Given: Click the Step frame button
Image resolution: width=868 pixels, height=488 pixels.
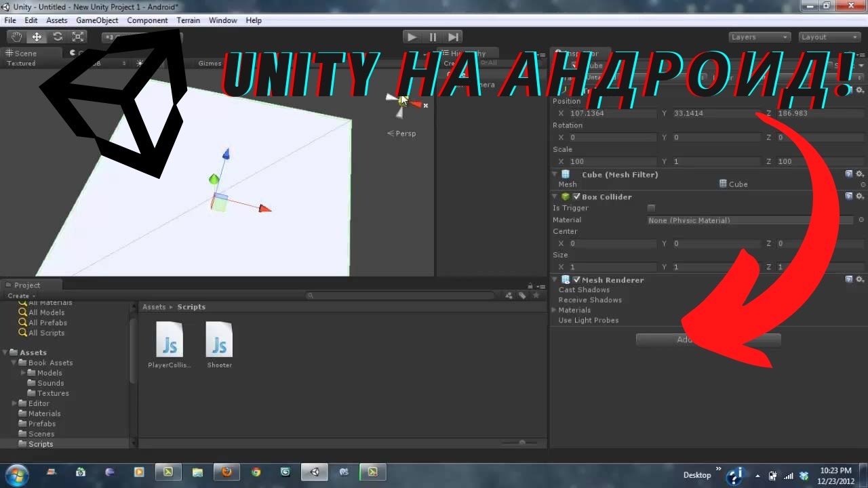Looking at the screenshot, I should 454,37.
